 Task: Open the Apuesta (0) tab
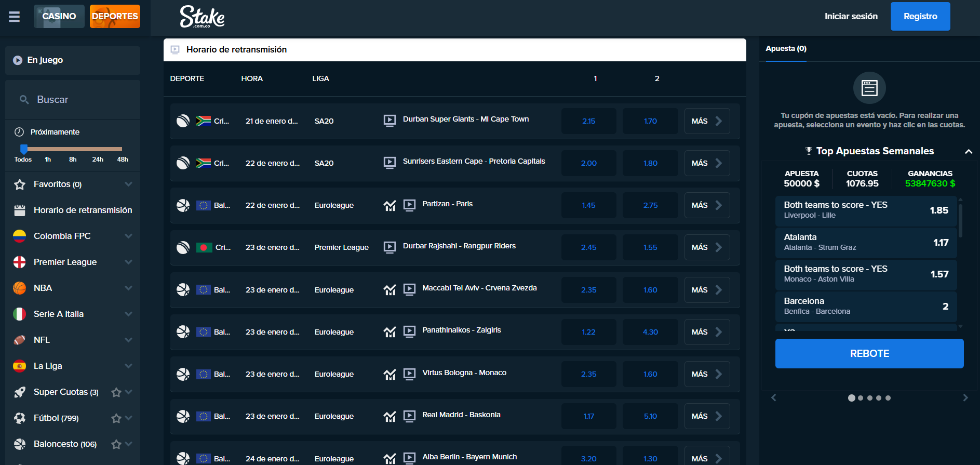[x=786, y=48]
